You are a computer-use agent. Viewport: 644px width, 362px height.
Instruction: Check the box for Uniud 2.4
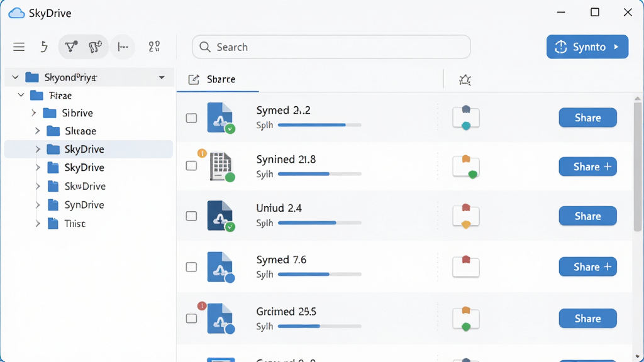pos(191,216)
